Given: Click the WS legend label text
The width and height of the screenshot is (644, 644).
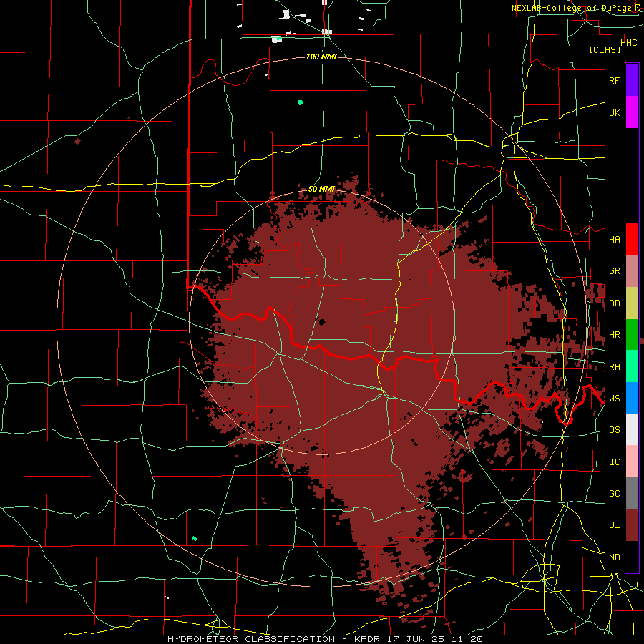Looking at the screenshot, I should tap(614, 398).
